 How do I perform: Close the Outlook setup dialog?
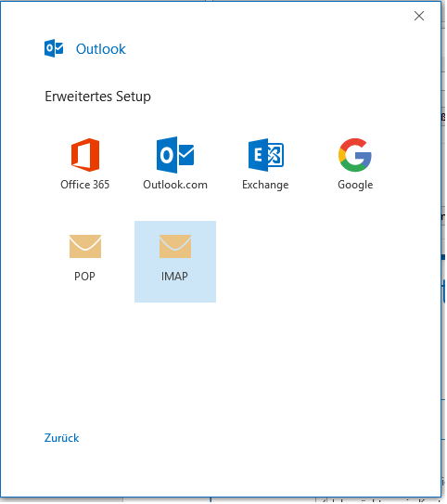(x=419, y=16)
